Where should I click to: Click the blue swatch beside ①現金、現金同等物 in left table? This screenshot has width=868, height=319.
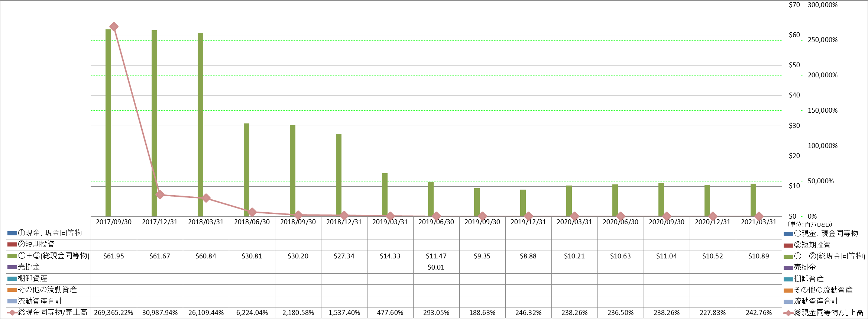tap(12, 233)
